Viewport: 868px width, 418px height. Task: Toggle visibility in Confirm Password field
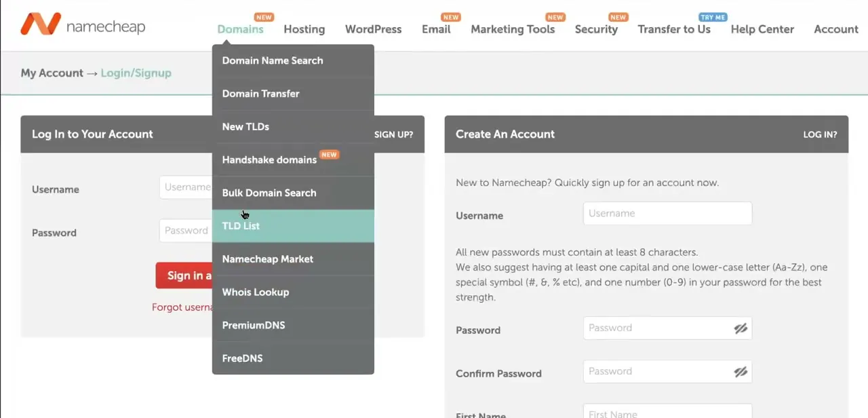741,372
